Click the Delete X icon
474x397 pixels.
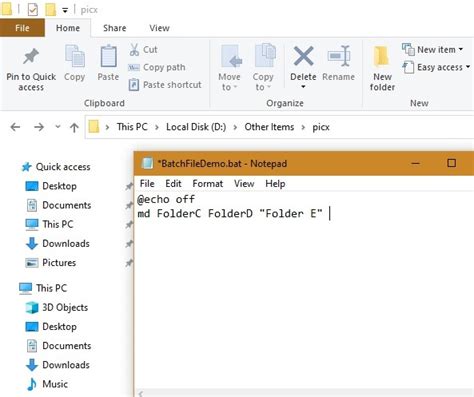coord(303,56)
